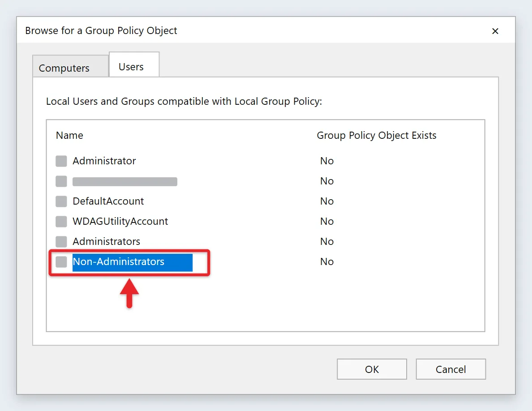This screenshot has height=411, width=532.
Task: Select the Administrator entry
Action: pos(104,161)
